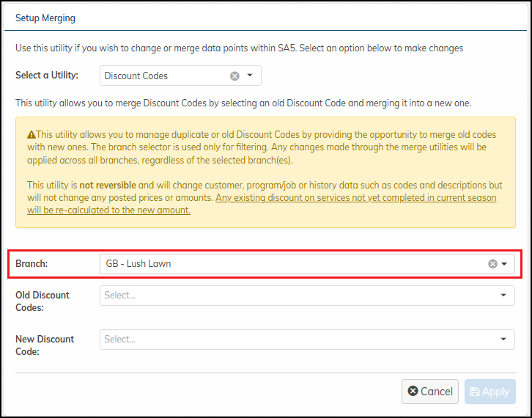Open the New Discount Code dropdown arrow

503,340
